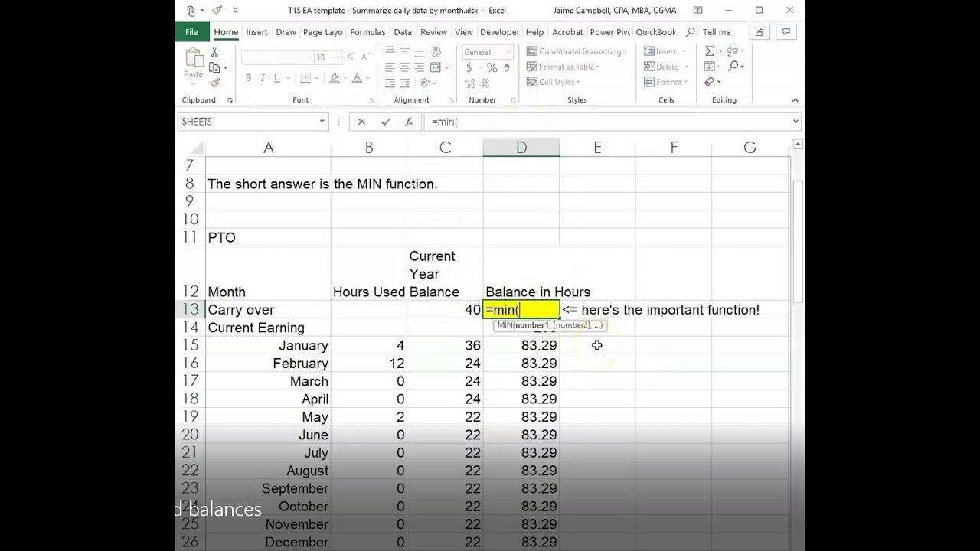Screen dimensions: 980x551
Task: Switch to the Review tab
Action: pyautogui.click(x=433, y=32)
